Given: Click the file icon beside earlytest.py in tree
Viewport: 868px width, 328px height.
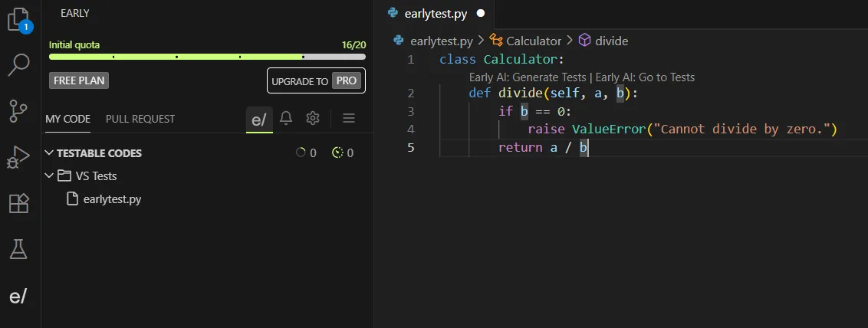Looking at the screenshot, I should [x=72, y=198].
